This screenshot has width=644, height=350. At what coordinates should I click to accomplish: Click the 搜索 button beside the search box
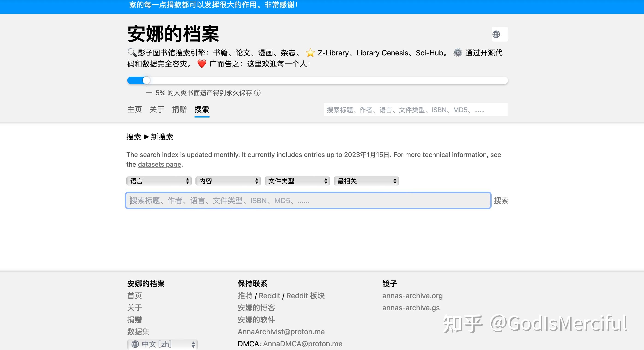(x=501, y=200)
